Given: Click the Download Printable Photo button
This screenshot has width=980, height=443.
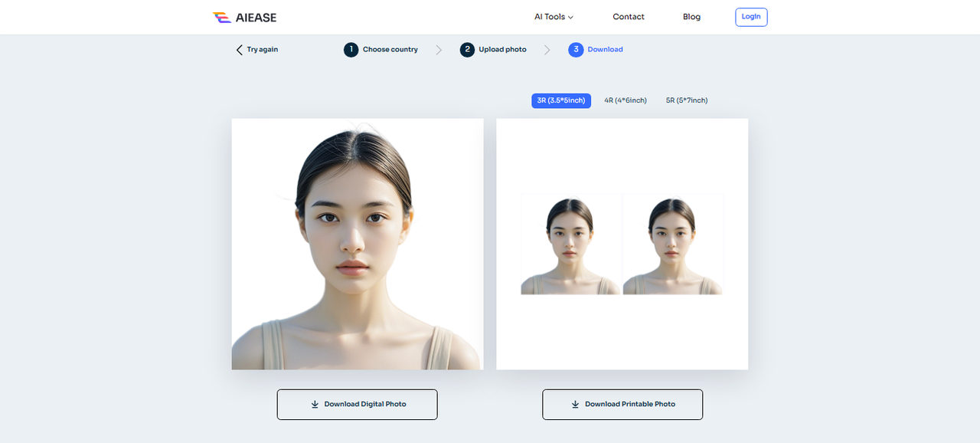Looking at the screenshot, I should coord(622,405).
